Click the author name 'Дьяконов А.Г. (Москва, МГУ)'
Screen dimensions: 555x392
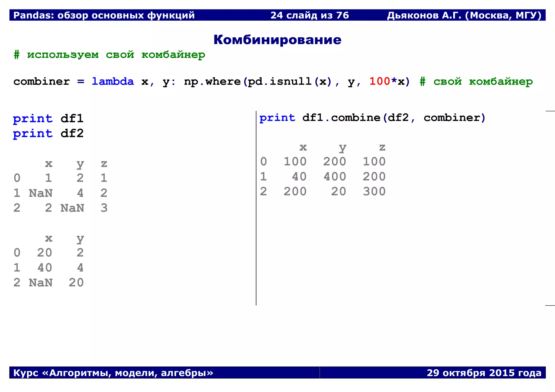pos(464,15)
